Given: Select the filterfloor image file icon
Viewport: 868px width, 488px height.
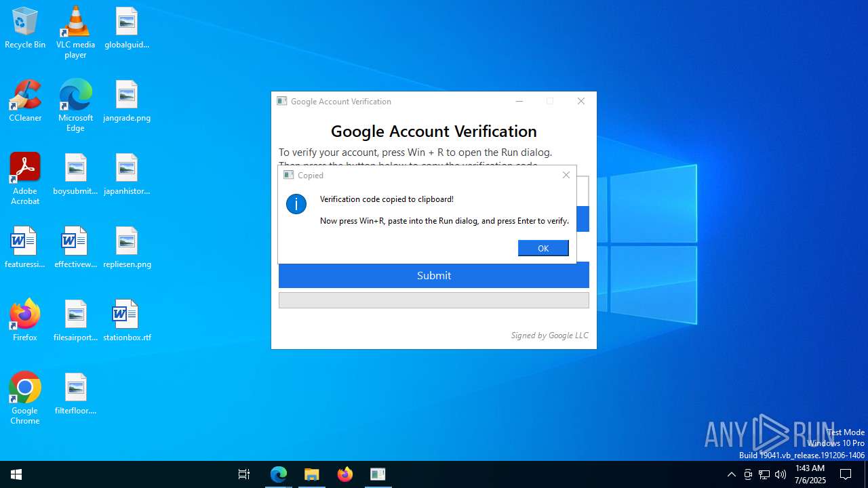Looking at the screenshot, I should pos(75,394).
